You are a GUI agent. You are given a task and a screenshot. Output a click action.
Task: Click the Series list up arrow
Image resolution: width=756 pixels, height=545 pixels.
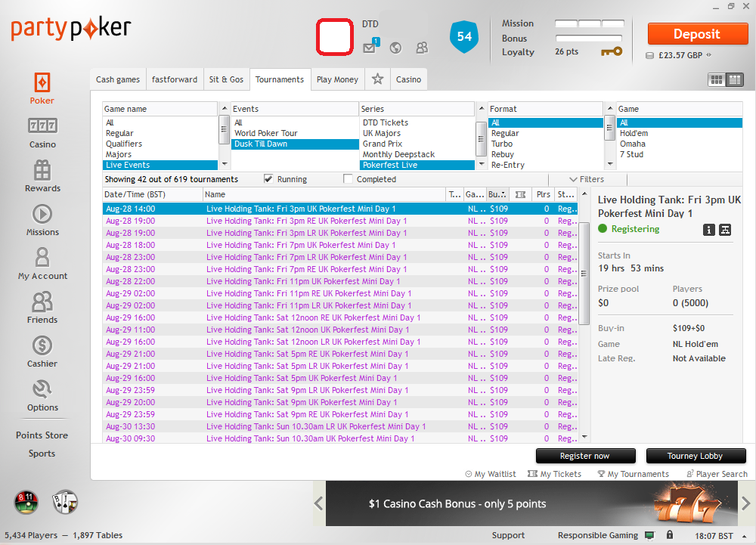tap(481, 109)
